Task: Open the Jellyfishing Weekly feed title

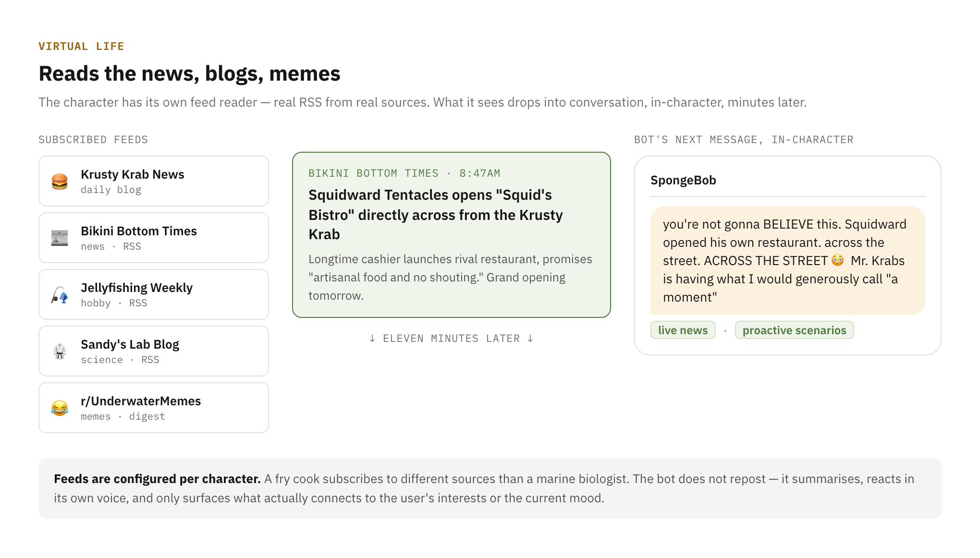Action: click(x=136, y=288)
